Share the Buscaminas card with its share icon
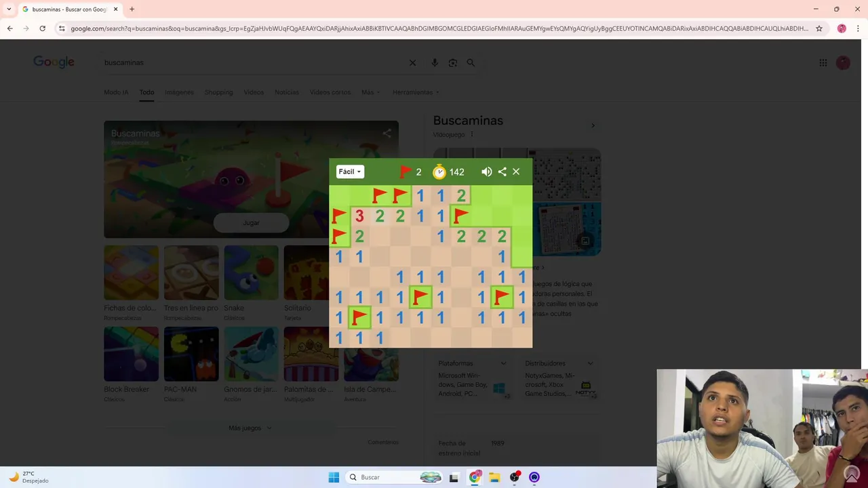The image size is (868, 488). (387, 134)
